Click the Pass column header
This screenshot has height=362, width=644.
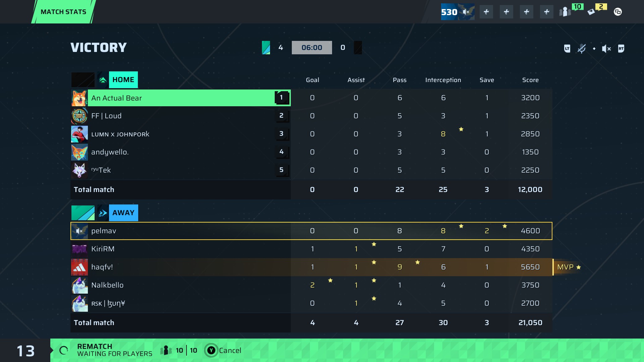coord(399,80)
